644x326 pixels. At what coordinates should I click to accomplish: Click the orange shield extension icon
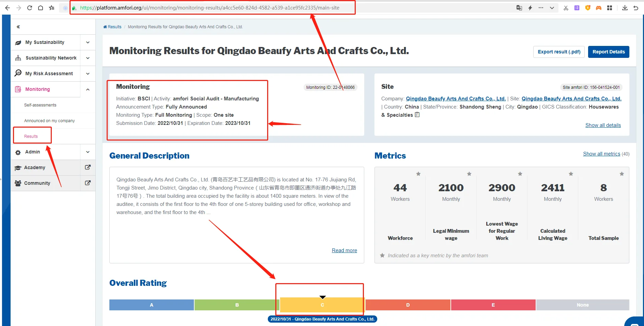point(588,8)
